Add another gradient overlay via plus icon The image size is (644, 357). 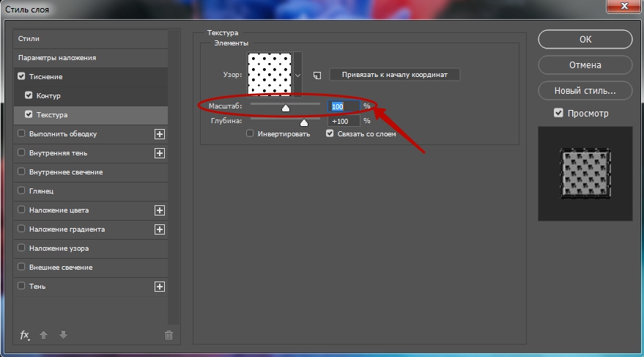[x=160, y=229]
